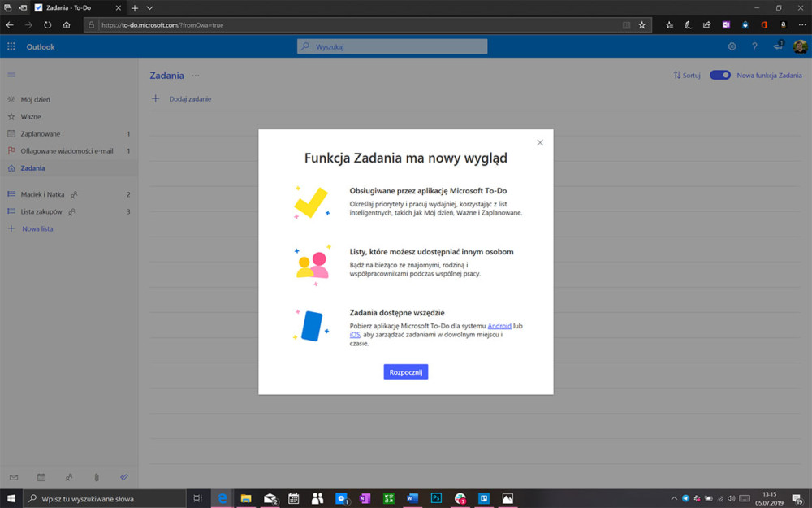Select the Mój dzień list

tap(69, 99)
